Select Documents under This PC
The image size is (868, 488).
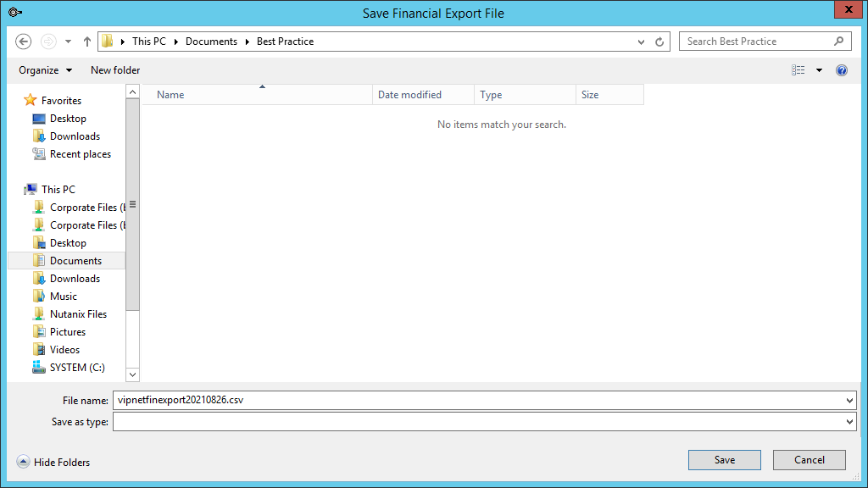click(75, 261)
